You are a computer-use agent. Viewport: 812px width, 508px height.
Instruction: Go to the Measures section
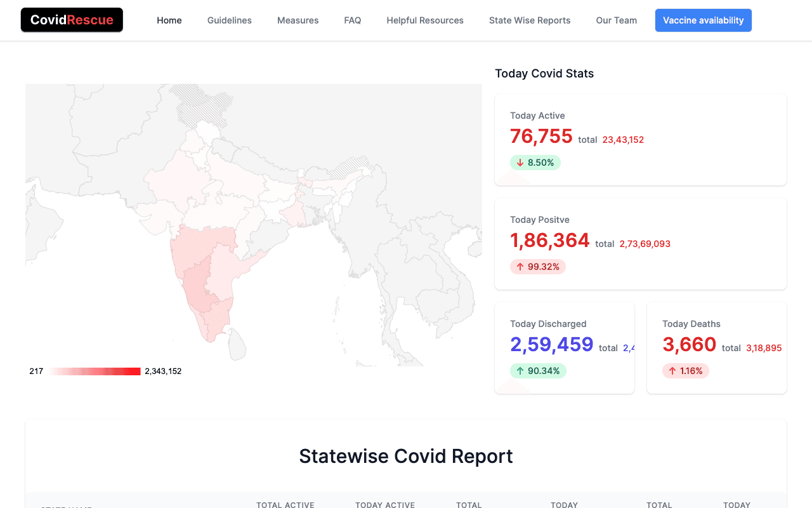(x=298, y=20)
